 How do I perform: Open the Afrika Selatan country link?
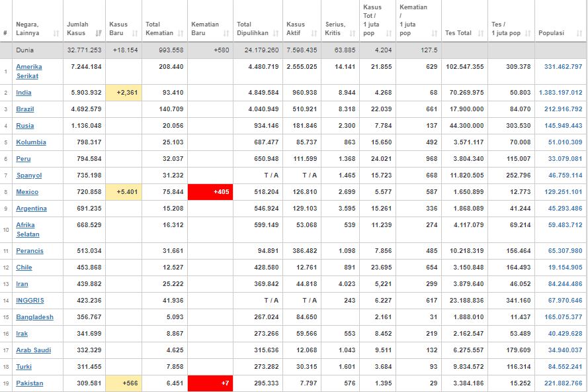click(x=28, y=229)
